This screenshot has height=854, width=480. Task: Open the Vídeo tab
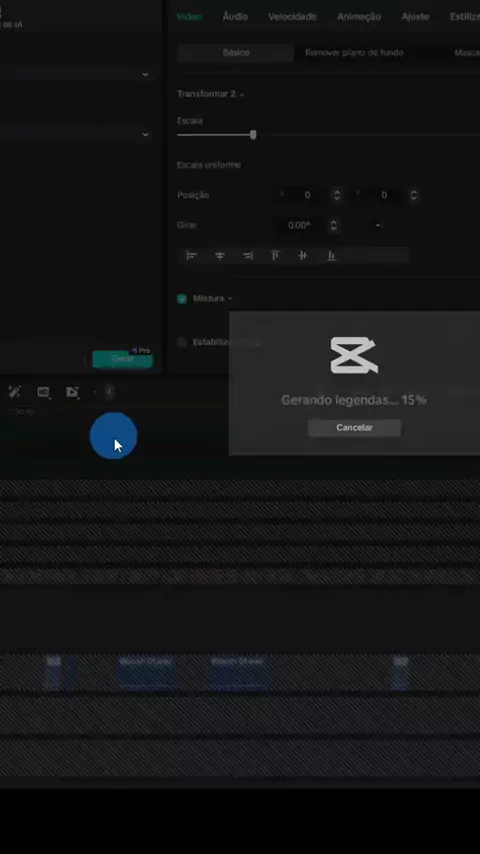click(189, 17)
